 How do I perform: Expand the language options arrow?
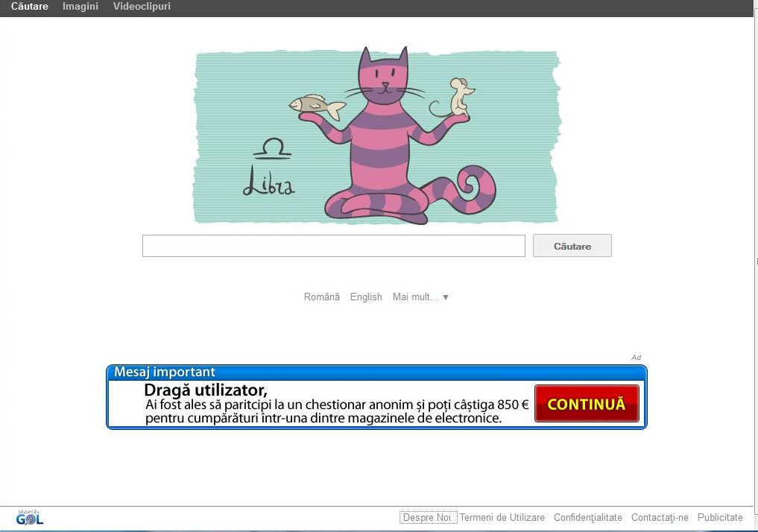[x=446, y=297]
